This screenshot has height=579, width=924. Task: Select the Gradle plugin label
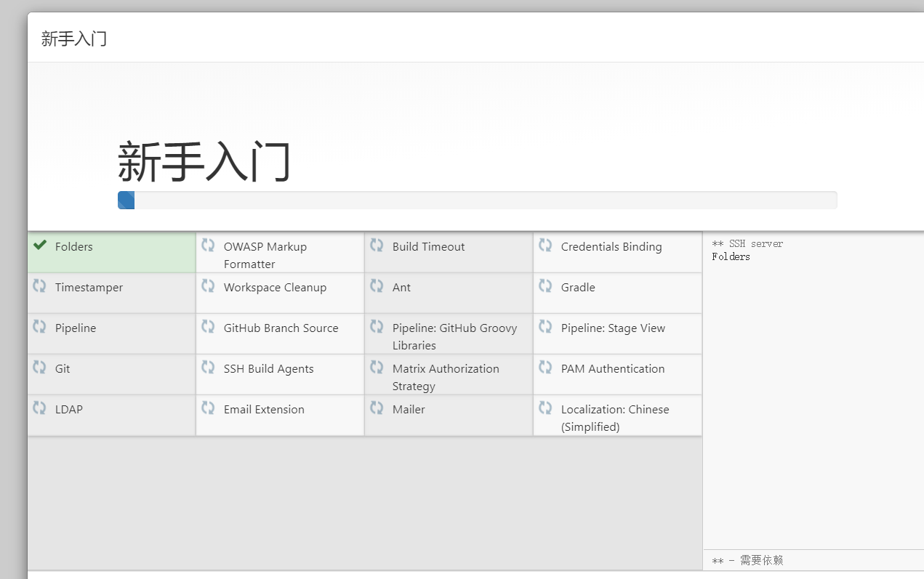coord(578,288)
